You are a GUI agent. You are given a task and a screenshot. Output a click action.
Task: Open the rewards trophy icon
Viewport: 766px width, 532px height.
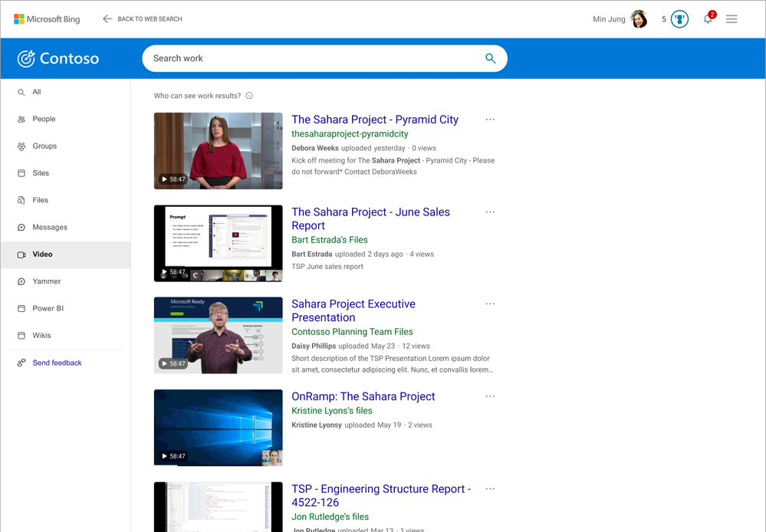(x=679, y=19)
